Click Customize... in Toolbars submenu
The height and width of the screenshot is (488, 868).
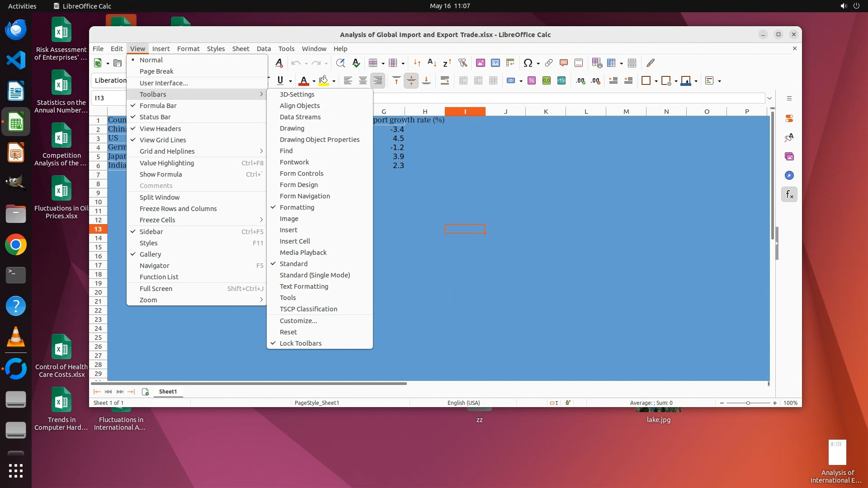[298, 321]
